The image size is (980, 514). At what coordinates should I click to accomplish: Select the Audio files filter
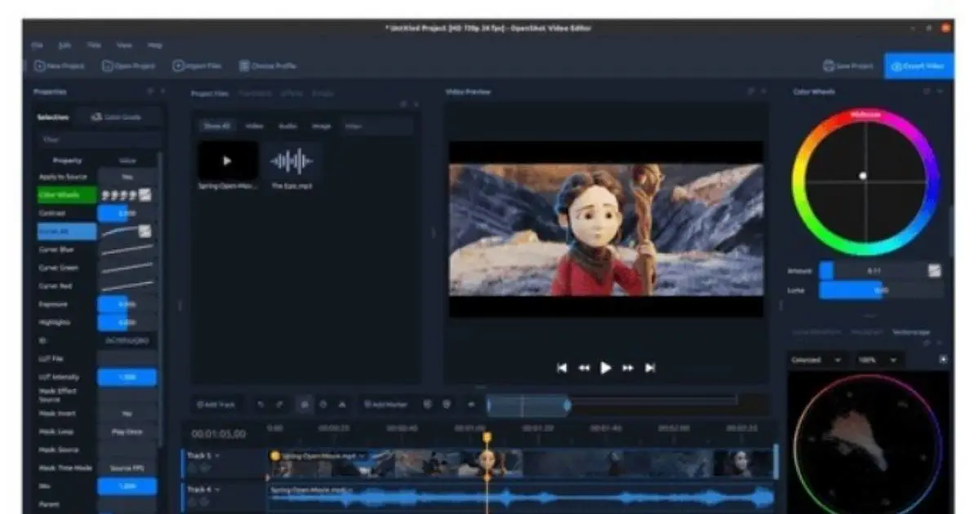287,126
